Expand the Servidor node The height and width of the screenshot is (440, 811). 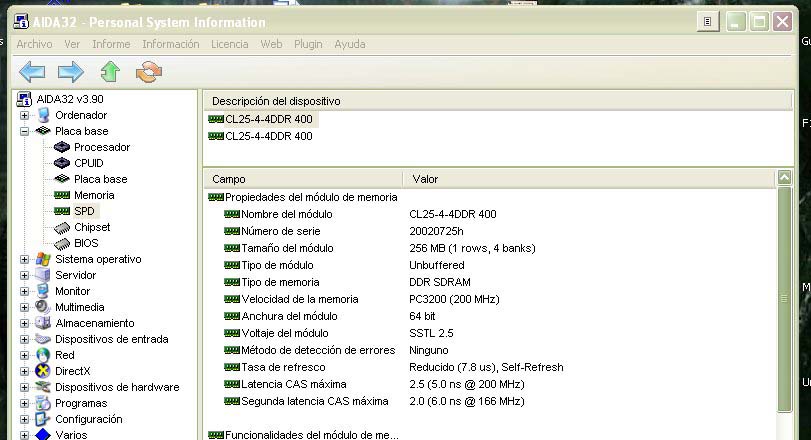click(x=24, y=275)
